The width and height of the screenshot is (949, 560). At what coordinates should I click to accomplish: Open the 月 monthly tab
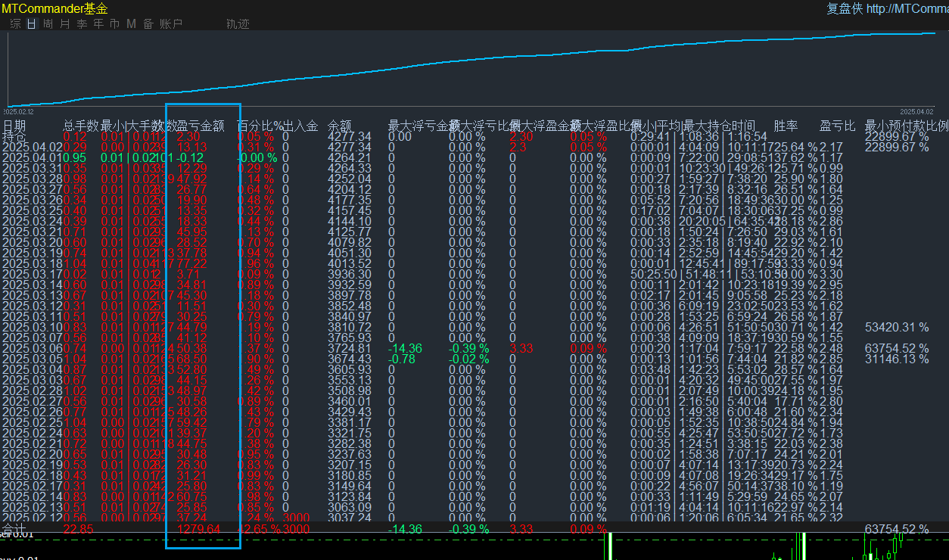coord(64,23)
